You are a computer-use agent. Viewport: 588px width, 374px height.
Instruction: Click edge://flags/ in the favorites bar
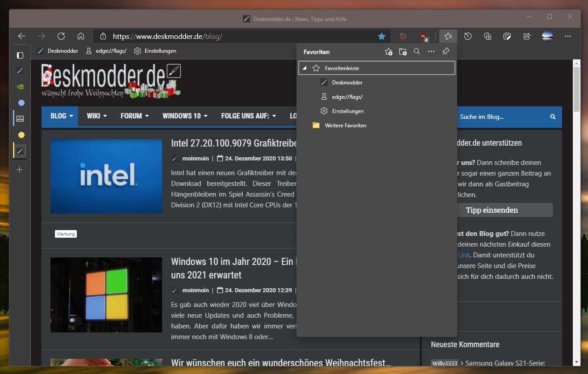click(106, 51)
